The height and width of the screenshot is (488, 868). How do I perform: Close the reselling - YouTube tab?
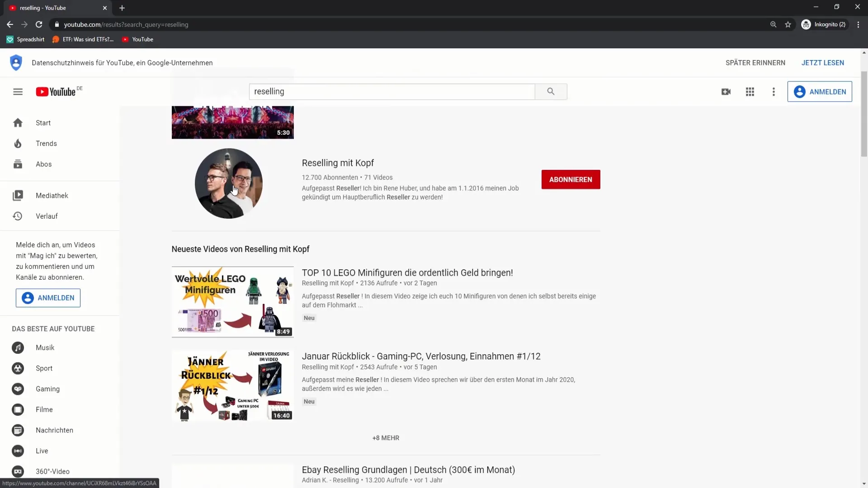[105, 8]
